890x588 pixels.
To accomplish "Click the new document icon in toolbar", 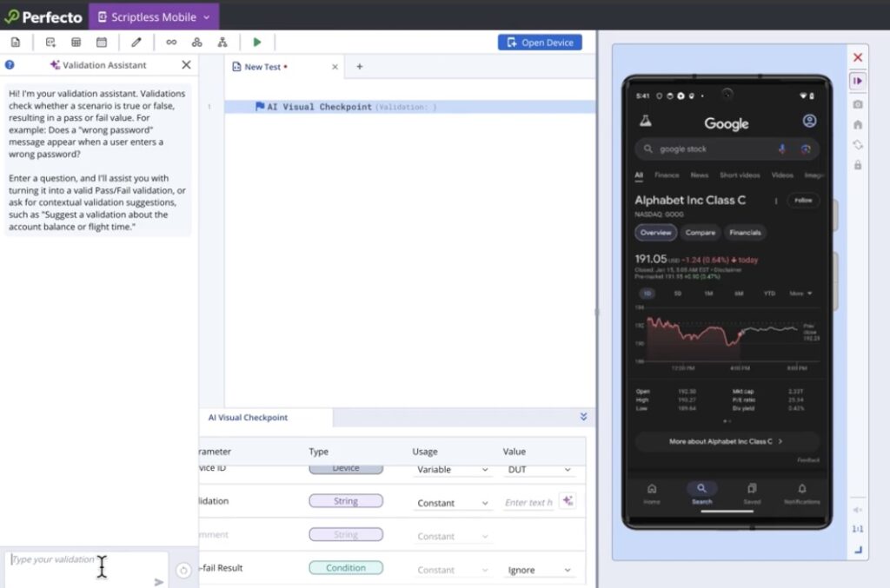I will pyautogui.click(x=16, y=42).
